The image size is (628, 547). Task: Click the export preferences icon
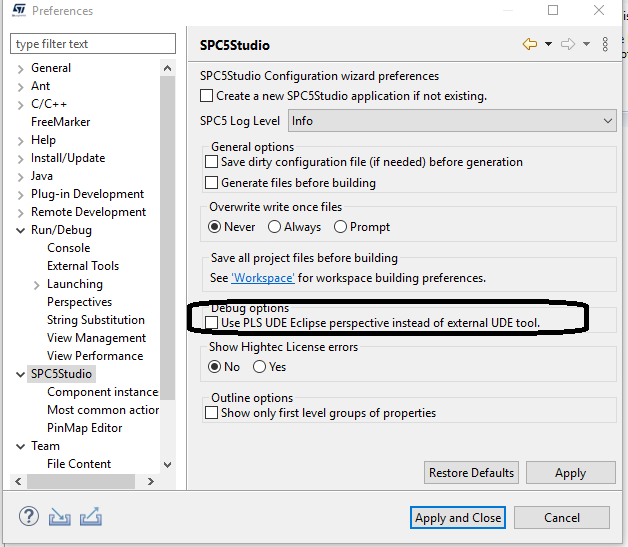point(91,517)
